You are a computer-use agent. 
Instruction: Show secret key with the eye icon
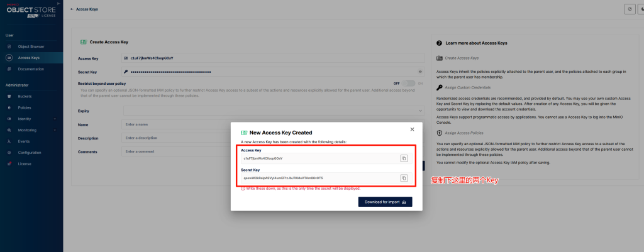tap(420, 72)
